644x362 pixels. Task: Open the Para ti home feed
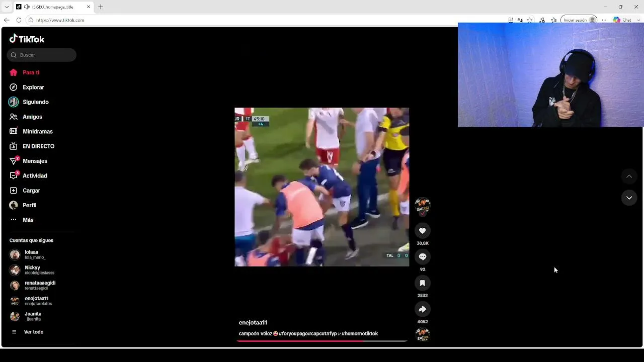(x=24, y=72)
